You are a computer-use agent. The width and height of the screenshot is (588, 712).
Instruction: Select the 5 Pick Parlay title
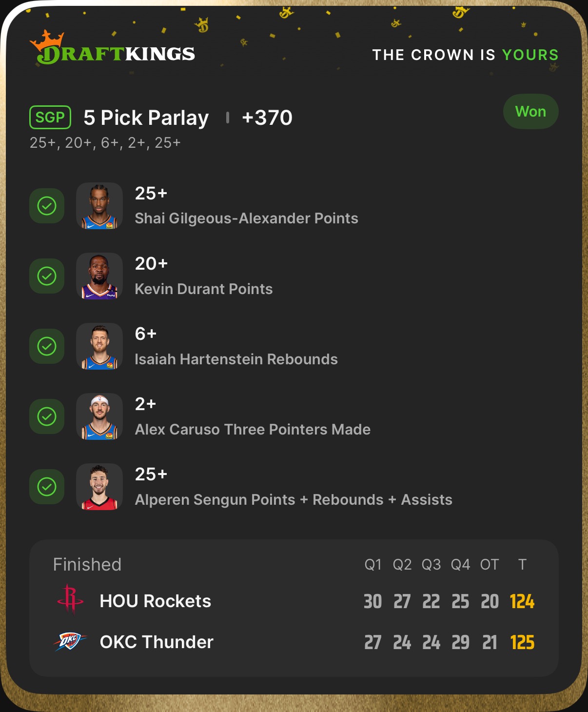(x=146, y=118)
